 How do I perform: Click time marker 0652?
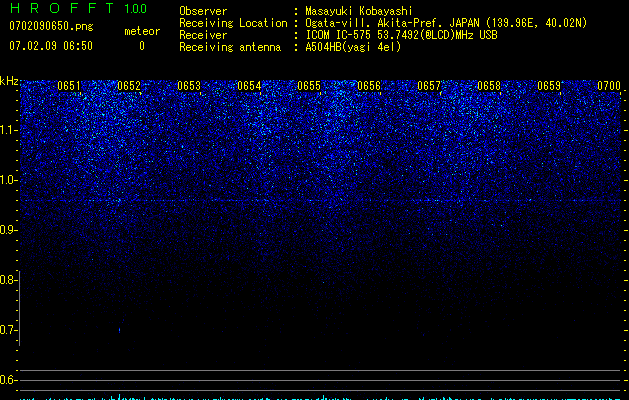129,86
